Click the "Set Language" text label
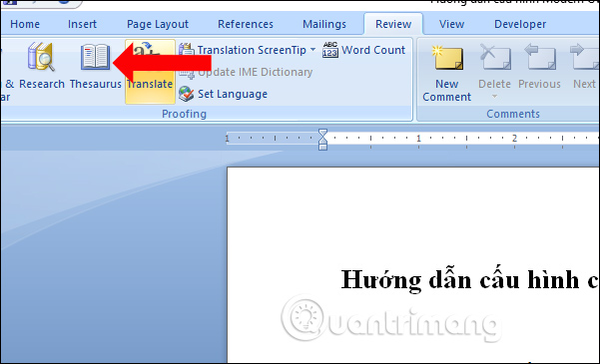 point(233,94)
